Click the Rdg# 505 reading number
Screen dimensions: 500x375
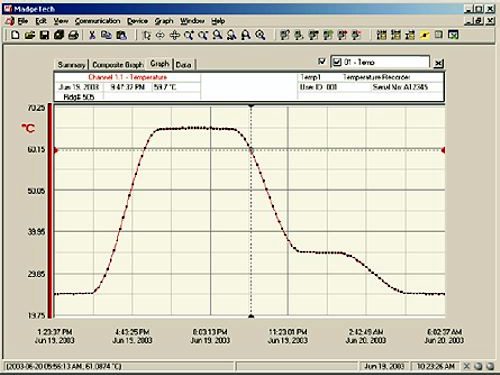click(79, 97)
